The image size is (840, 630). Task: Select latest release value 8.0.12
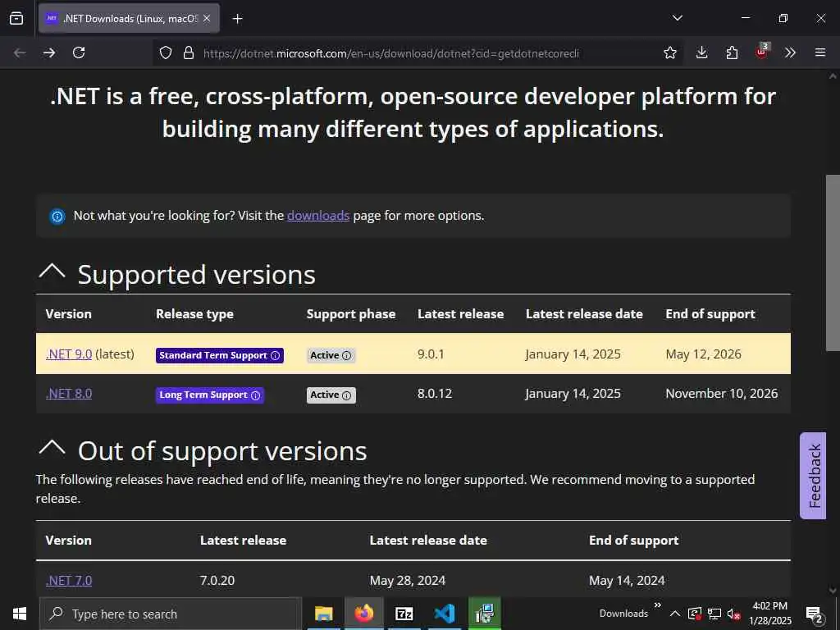click(435, 394)
